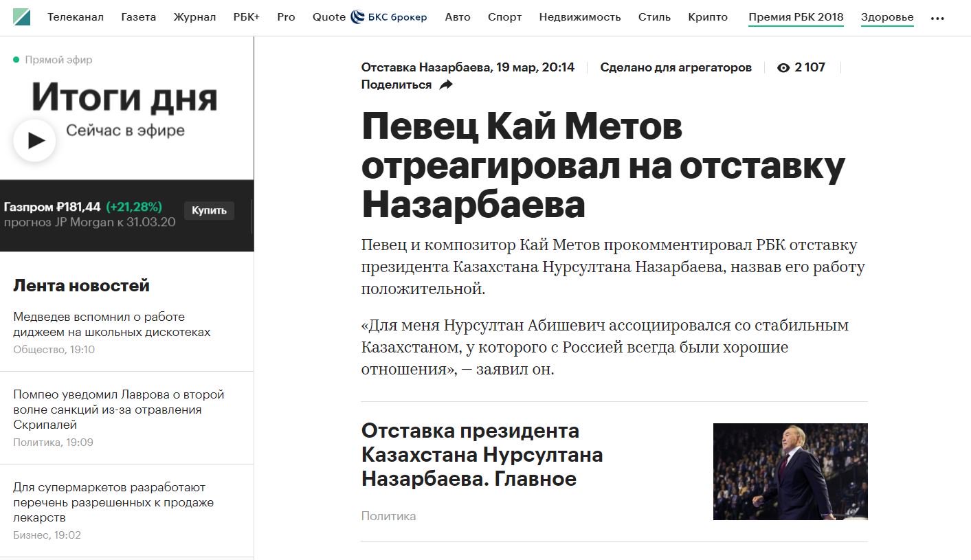Viewport: 971px width, 560px height.
Task: Open the Quote section
Action: (329, 17)
